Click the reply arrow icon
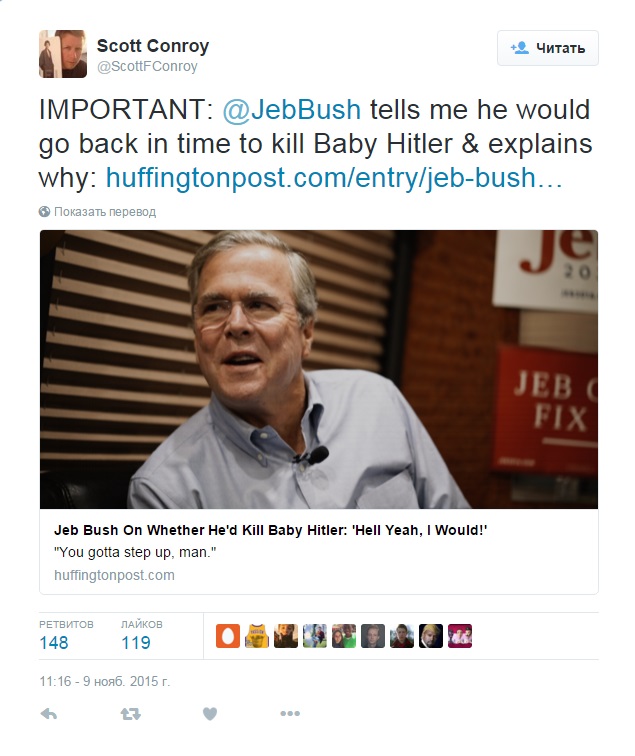635x756 pixels. coord(48,714)
